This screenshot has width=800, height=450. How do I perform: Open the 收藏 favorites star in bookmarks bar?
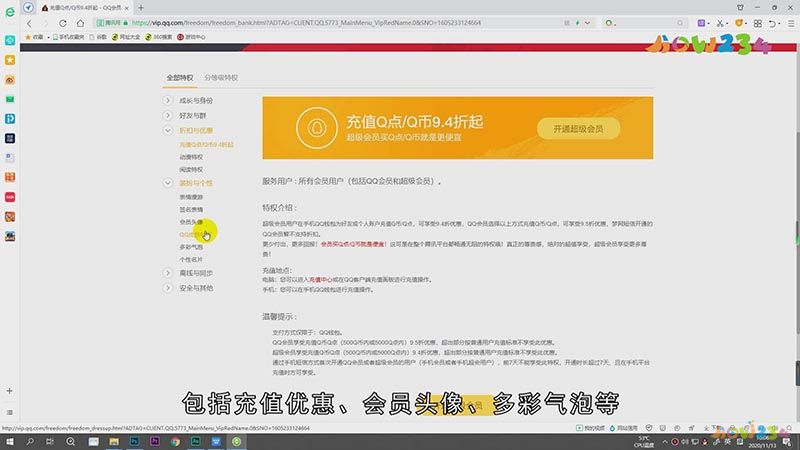click(x=34, y=37)
